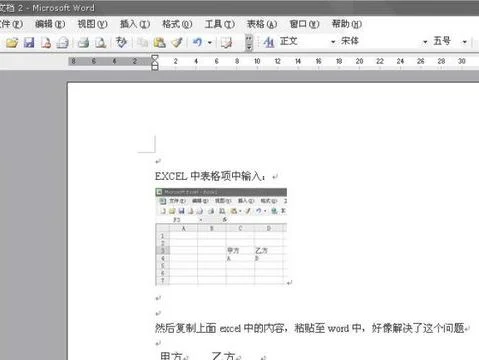Select the Format Painter brush
479x360 pixels.
point(177,42)
